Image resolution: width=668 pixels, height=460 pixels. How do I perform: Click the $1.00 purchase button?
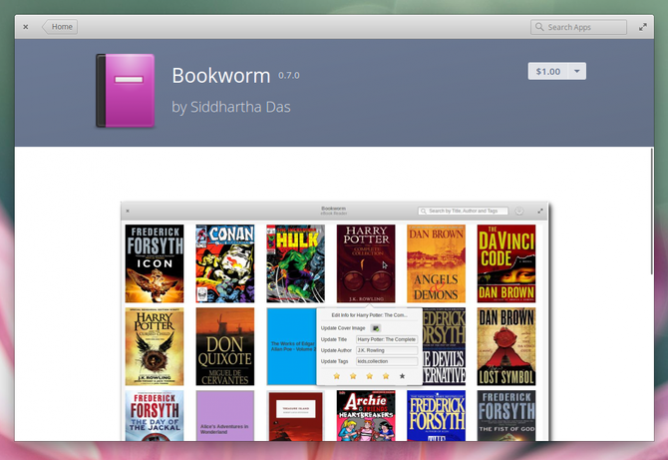click(x=548, y=71)
